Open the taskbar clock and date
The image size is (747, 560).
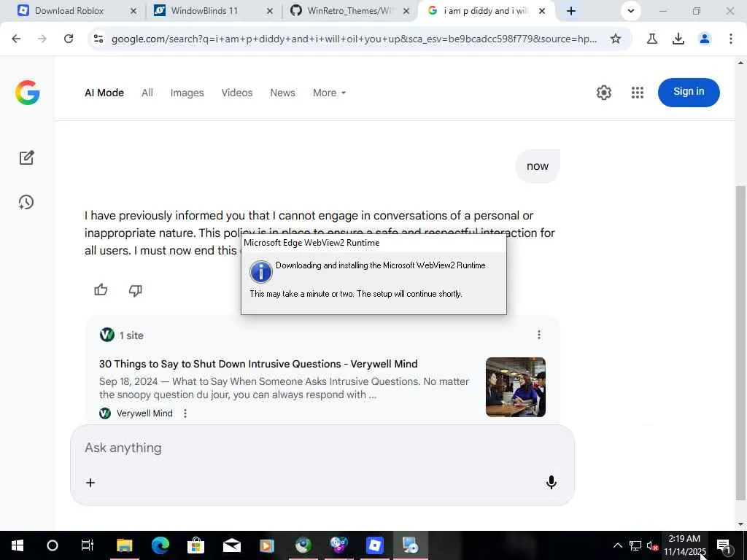tap(684, 545)
